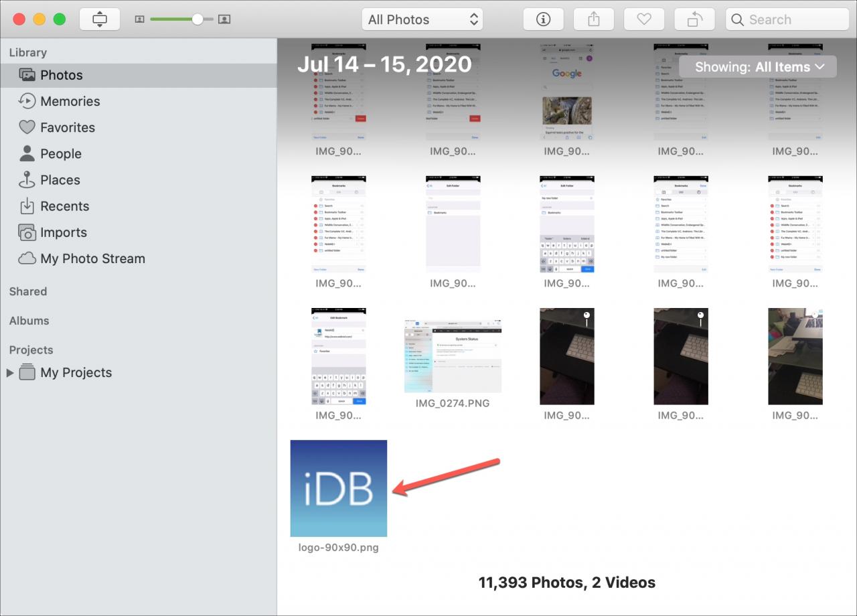Show Recents in the sidebar

click(x=138, y=206)
